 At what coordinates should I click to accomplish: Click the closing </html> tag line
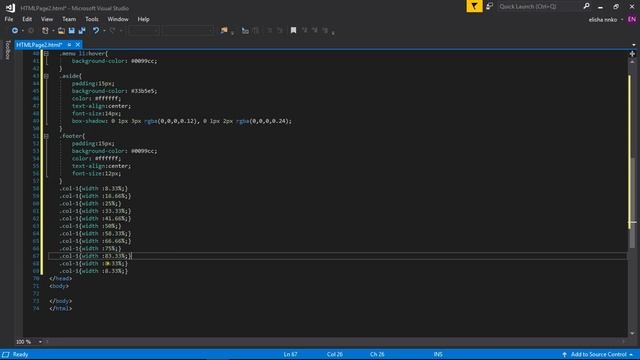point(60,309)
